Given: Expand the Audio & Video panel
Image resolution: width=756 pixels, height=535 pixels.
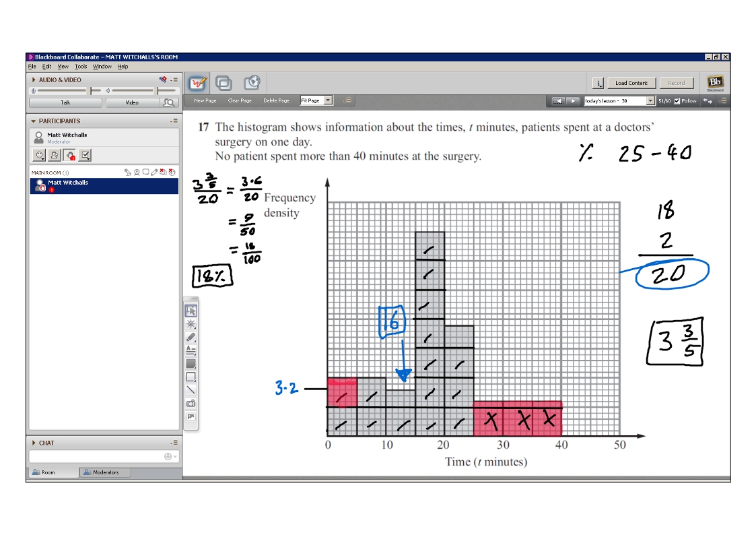Looking at the screenshot, I should pos(33,80).
